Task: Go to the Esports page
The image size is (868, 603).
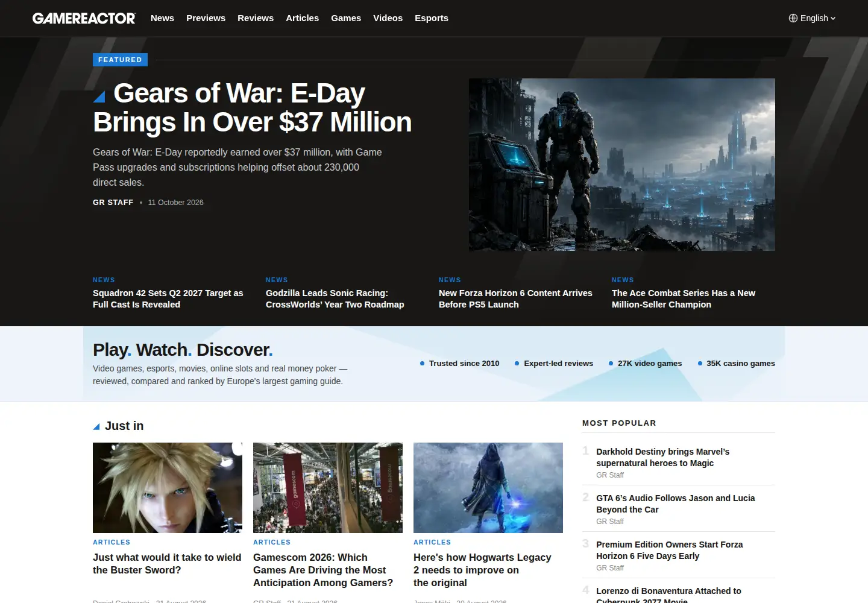Action: (x=432, y=18)
